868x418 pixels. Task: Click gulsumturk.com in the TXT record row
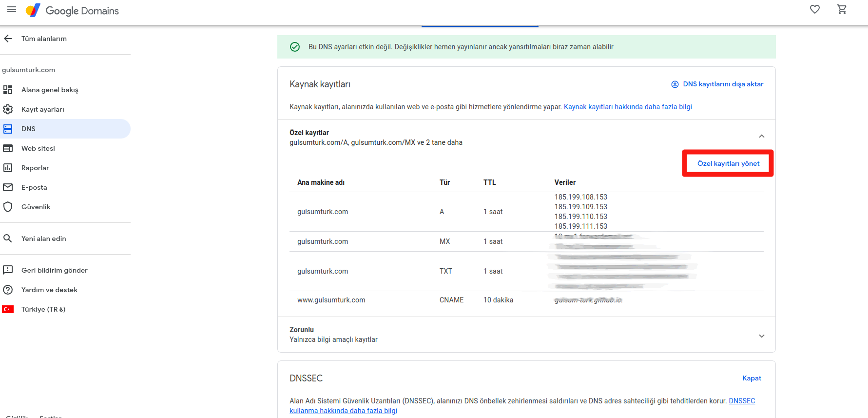pyautogui.click(x=323, y=271)
